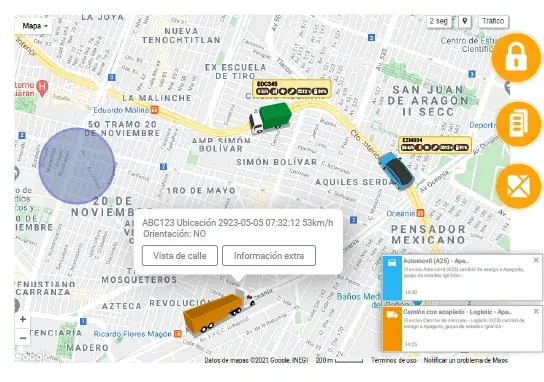Click the battery percentage badge on EDC345 label
The width and height of the screenshot is (544, 382).
click(320, 92)
